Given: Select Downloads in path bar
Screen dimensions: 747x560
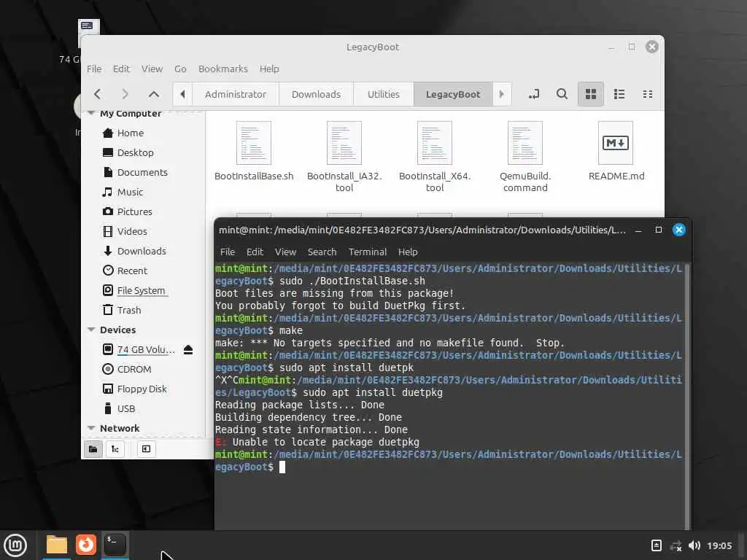Looking at the screenshot, I should [x=316, y=94].
